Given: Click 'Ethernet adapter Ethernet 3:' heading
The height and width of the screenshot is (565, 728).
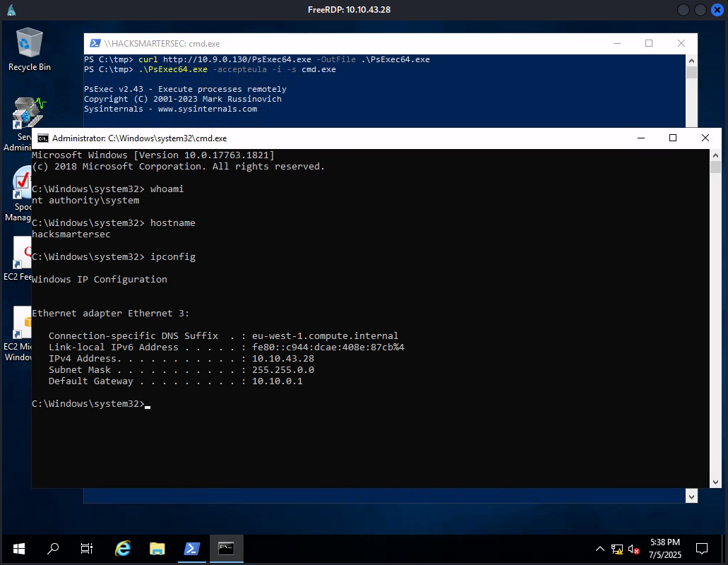Looking at the screenshot, I should [x=110, y=314].
